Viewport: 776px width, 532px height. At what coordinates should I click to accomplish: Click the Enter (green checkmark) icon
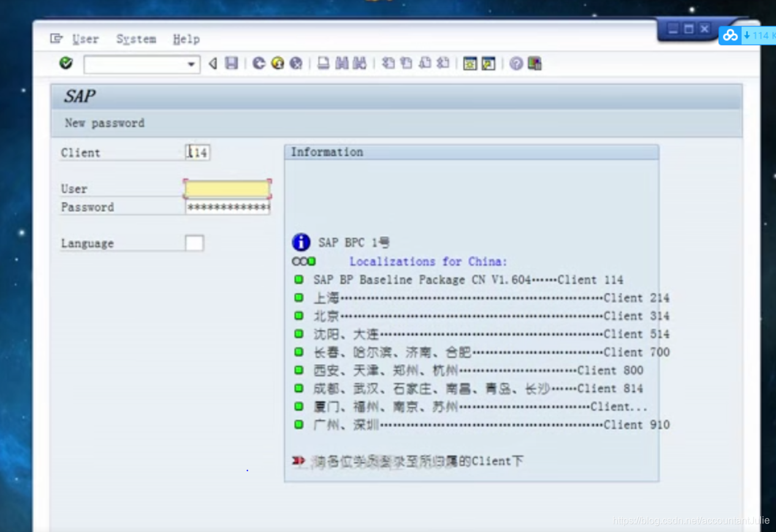(66, 63)
